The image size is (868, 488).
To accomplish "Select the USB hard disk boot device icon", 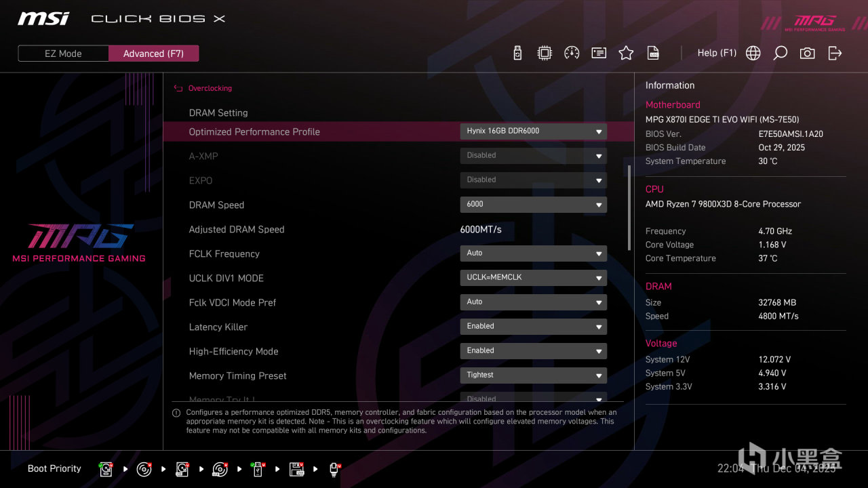I will (x=182, y=469).
